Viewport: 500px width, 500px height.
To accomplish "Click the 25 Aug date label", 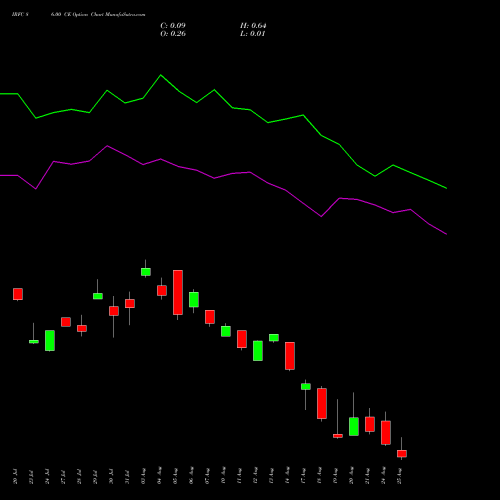I will pos(399,476).
